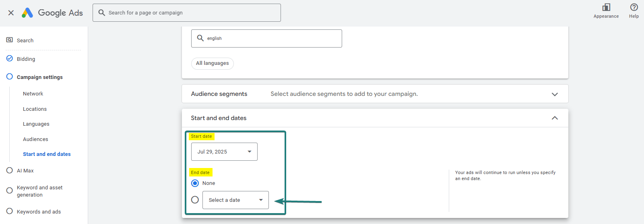Click the page or campaign search field
Image resolution: width=644 pixels, height=224 pixels.
tap(189, 13)
